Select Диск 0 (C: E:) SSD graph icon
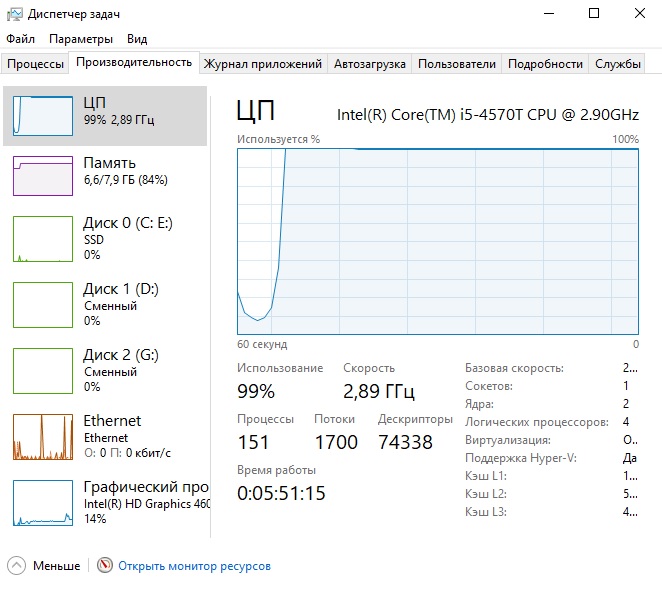Image resolution: width=662 pixels, height=590 pixels. (42, 239)
